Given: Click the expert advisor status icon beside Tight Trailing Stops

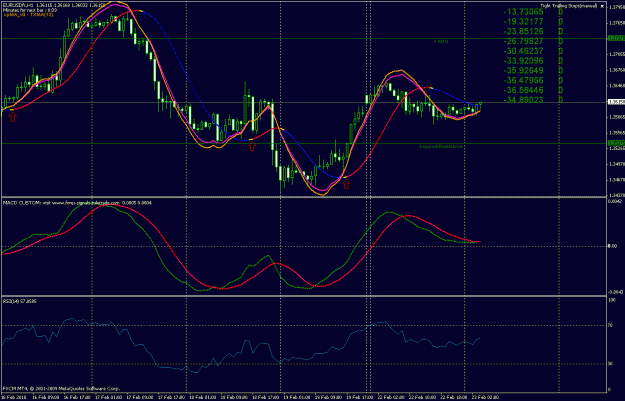Looking at the screenshot, I should 602,6.
